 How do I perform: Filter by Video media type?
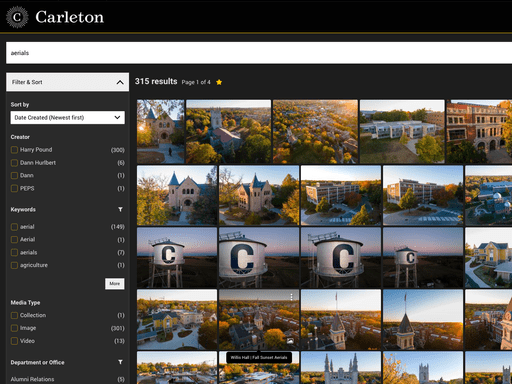point(14,341)
